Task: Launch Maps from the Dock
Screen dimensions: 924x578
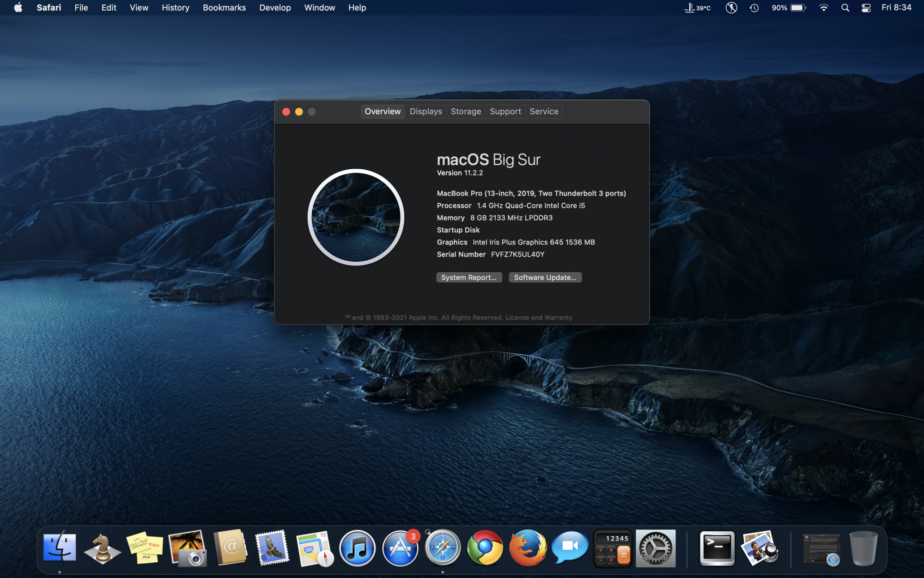Action: point(315,549)
